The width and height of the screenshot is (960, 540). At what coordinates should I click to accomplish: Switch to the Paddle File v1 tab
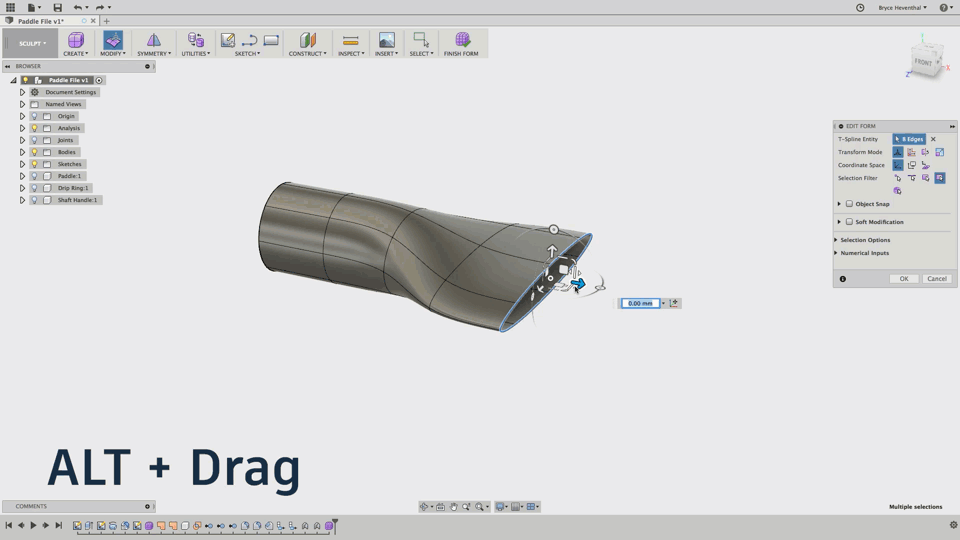tap(42, 21)
